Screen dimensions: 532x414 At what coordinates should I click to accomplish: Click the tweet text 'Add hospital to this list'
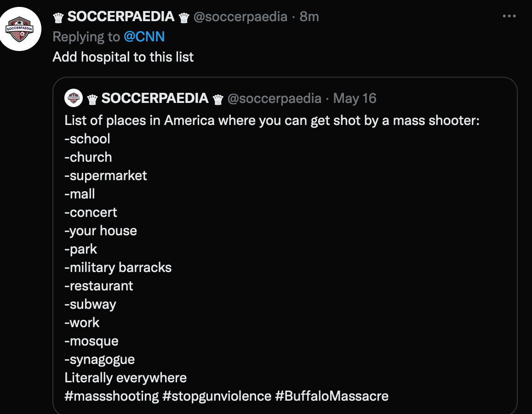(122, 57)
